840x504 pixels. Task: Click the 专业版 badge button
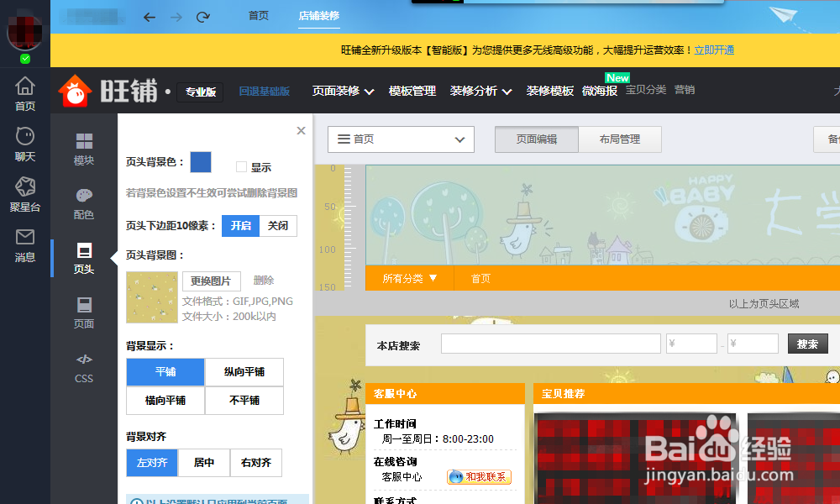tap(201, 92)
